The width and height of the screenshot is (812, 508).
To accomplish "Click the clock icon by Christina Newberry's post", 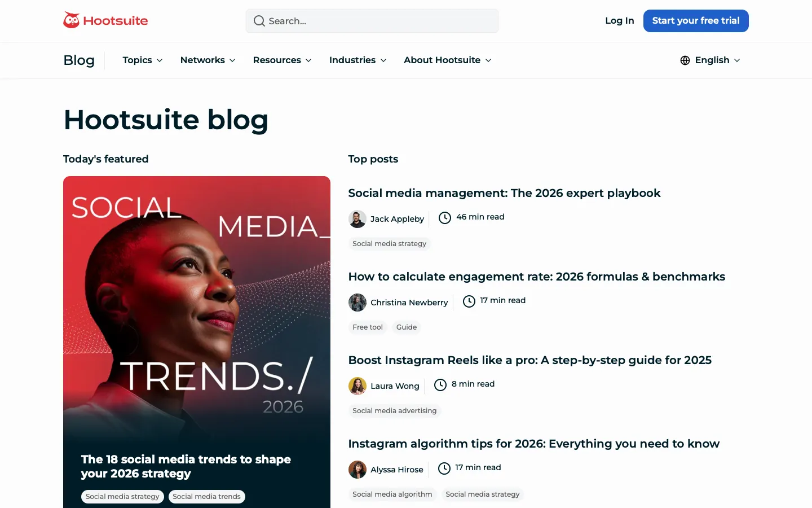I will pos(469,301).
